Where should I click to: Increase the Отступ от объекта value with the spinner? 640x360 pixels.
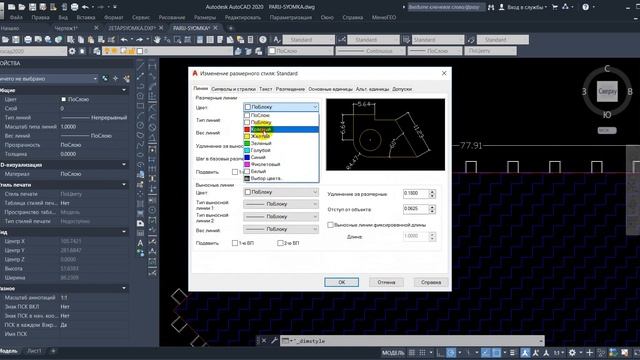point(432,207)
